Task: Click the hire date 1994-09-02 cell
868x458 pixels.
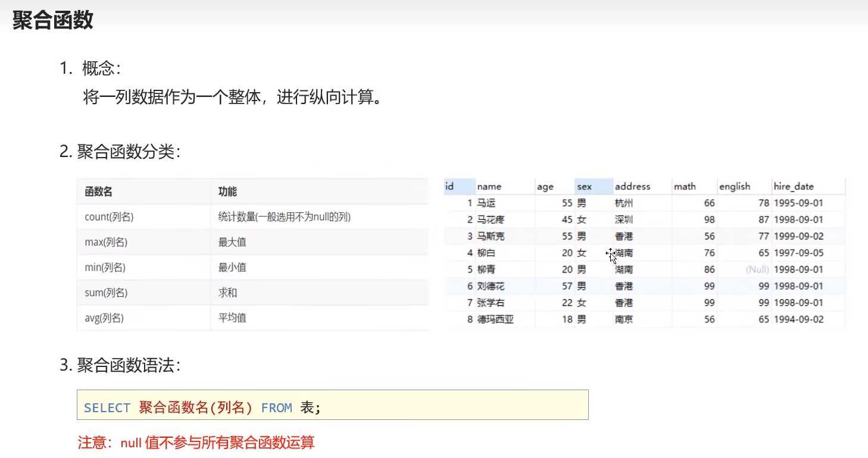Action: click(x=798, y=319)
